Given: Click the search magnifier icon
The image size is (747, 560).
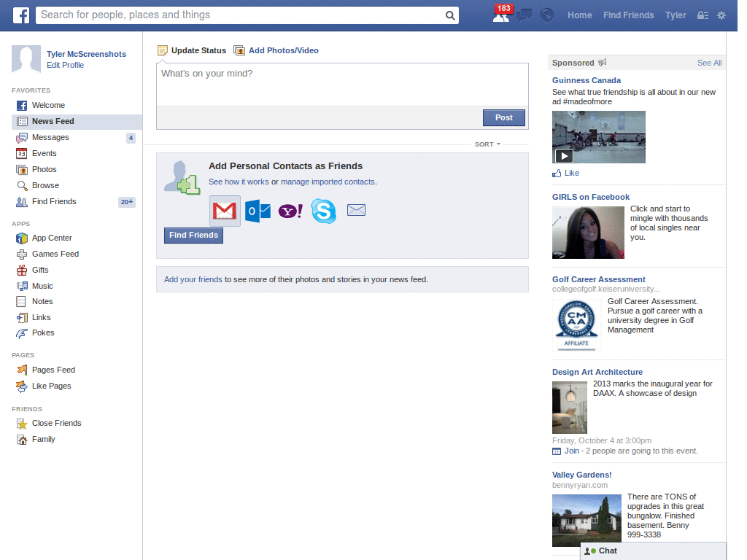Looking at the screenshot, I should click(449, 15).
